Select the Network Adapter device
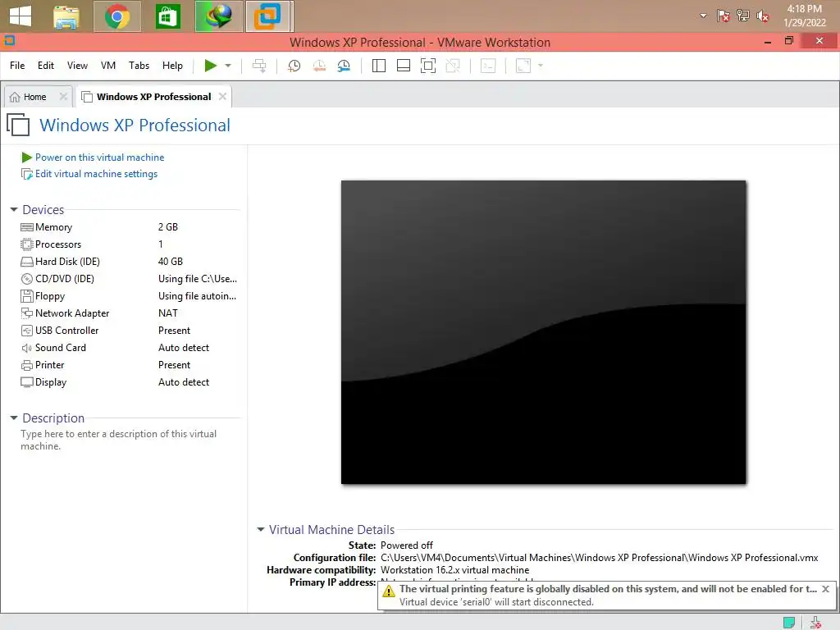 [x=129, y=313]
